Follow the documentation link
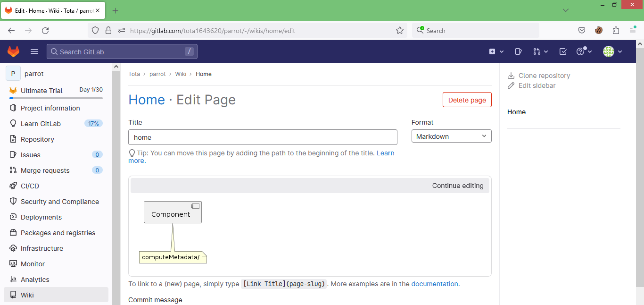This screenshot has height=305, width=644. pyautogui.click(x=435, y=284)
